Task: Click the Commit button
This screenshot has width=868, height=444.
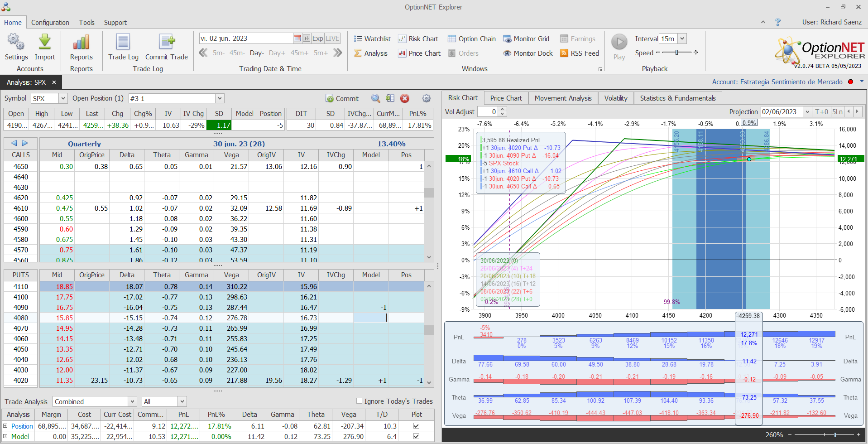Action: 342,98
